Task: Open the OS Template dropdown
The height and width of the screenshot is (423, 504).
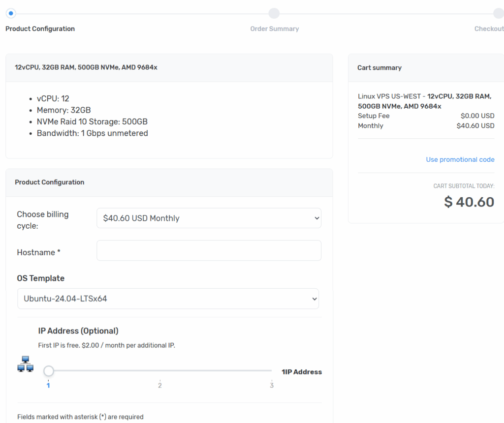Action: (x=168, y=299)
